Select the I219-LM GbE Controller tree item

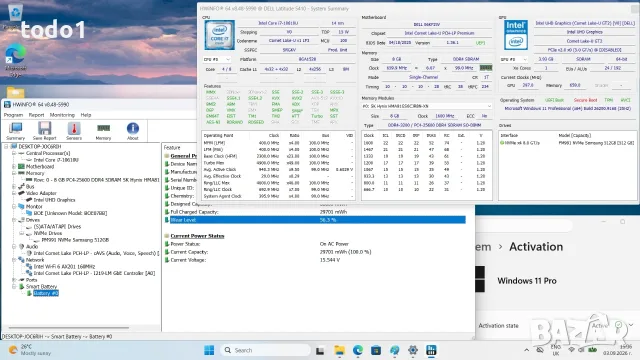94,273
